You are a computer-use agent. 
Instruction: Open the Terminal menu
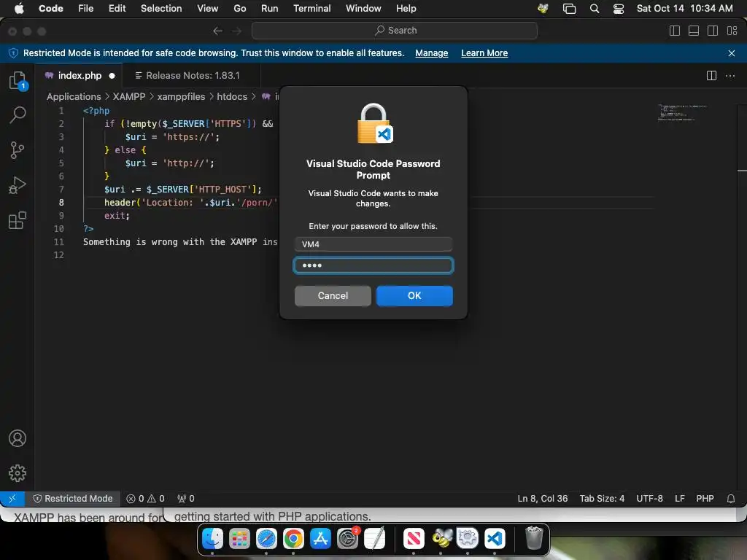click(x=312, y=9)
